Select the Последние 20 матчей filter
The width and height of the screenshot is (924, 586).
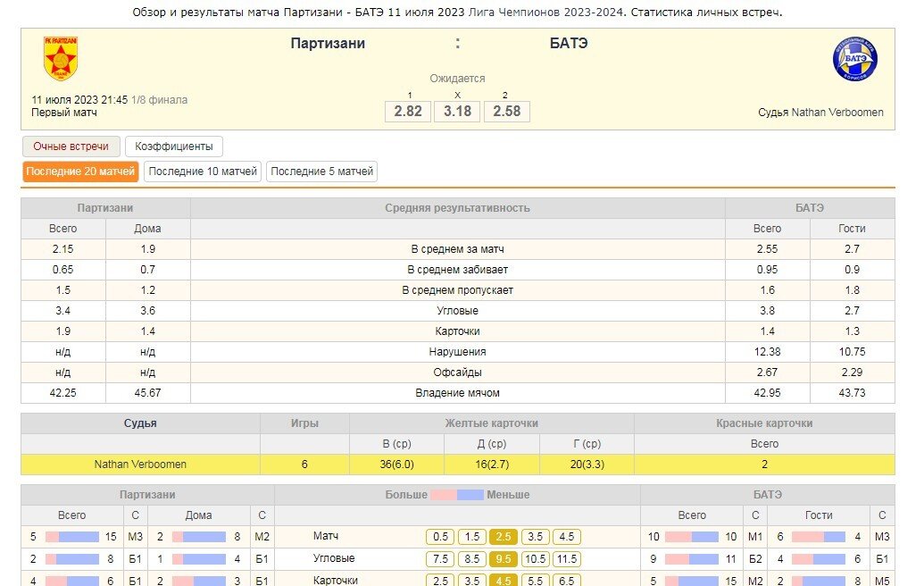point(80,172)
